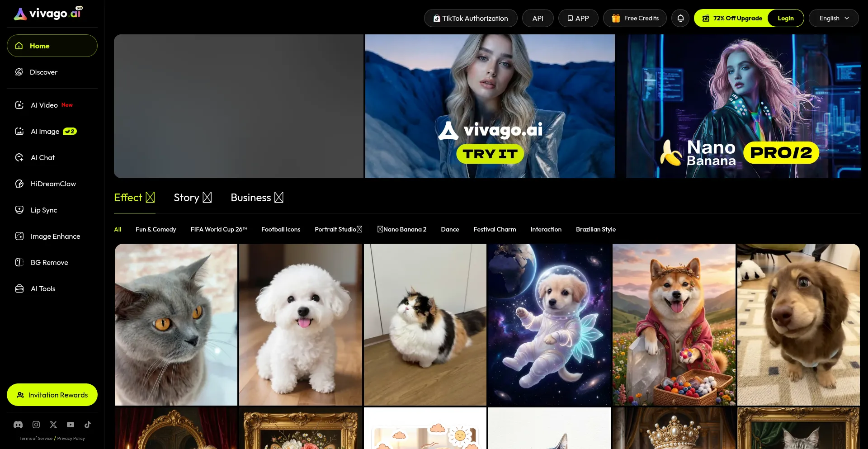Click the AI Chat icon
The image size is (868, 449).
tap(19, 157)
